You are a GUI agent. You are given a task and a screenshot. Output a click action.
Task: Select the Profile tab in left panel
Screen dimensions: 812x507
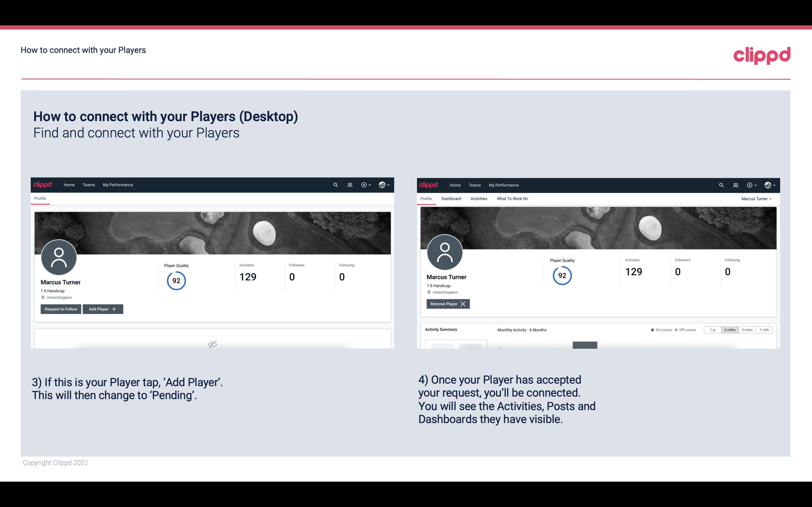coord(40,199)
